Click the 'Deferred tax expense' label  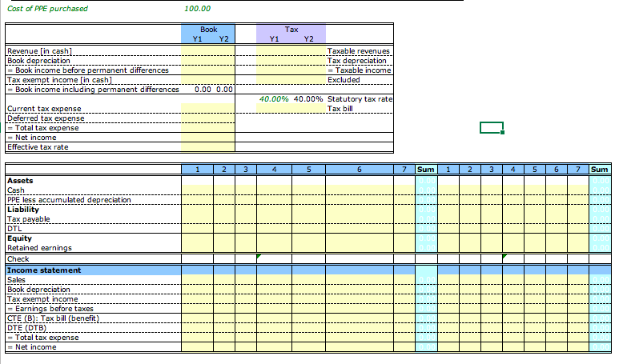[46, 118]
